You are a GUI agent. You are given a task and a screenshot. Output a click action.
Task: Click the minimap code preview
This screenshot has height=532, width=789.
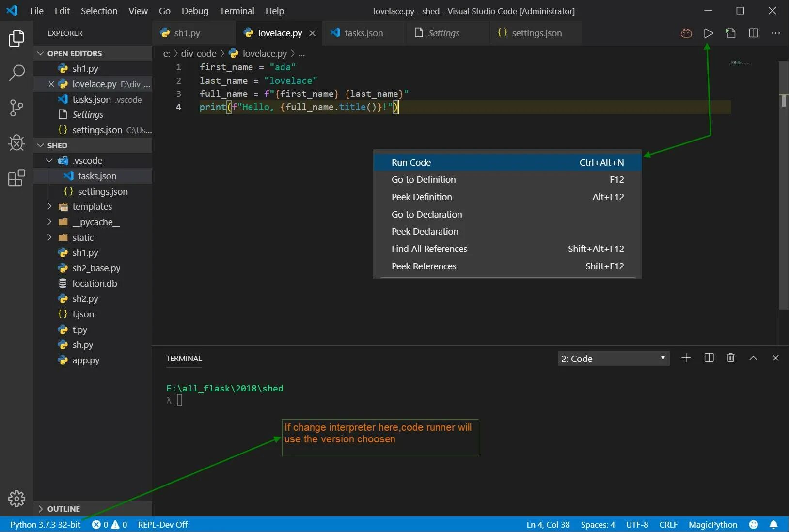(x=740, y=63)
